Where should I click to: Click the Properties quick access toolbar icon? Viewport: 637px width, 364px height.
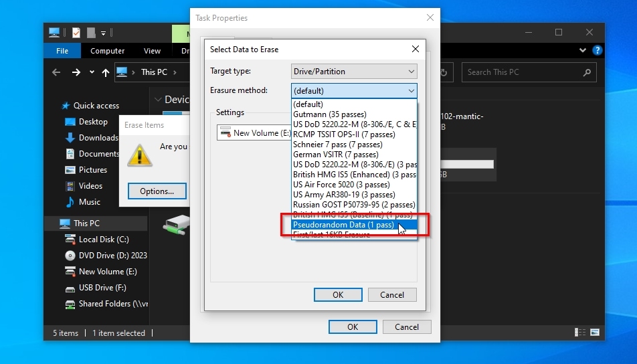point(76,33)
